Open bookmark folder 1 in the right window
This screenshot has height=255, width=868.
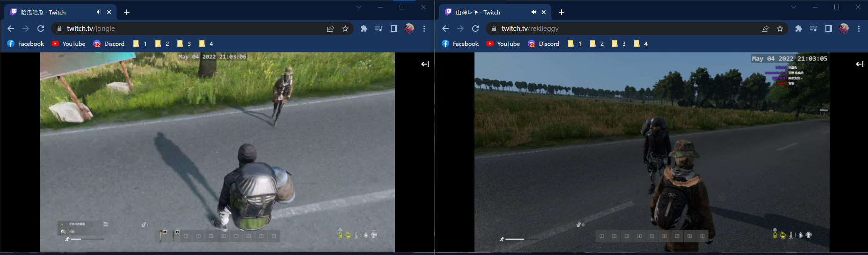pos(575,44)
